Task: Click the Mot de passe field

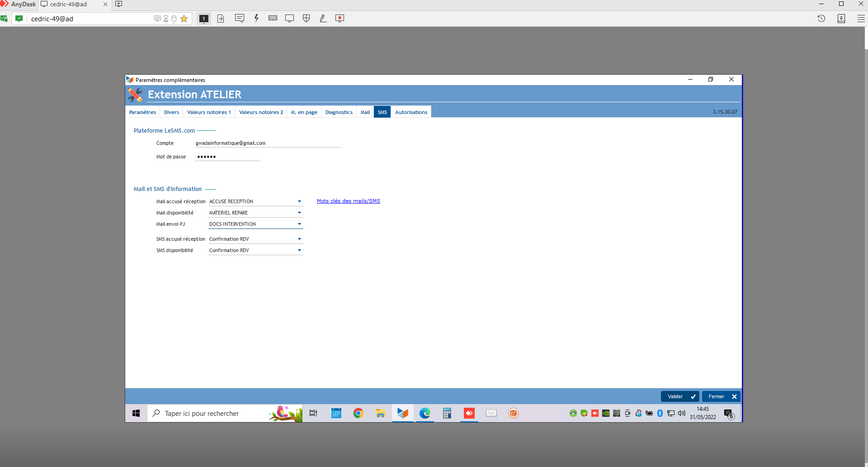Action: coord(227,157)
